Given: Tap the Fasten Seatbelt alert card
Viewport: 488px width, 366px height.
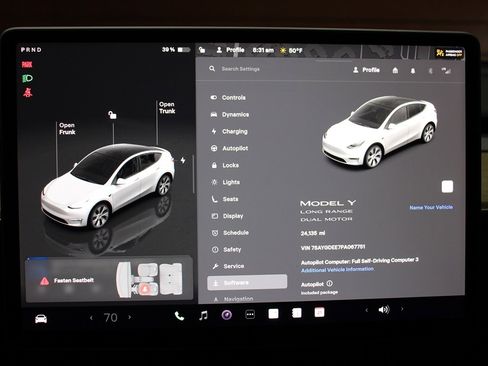Looking at the screenshot, I should click(x=109, y=279).
